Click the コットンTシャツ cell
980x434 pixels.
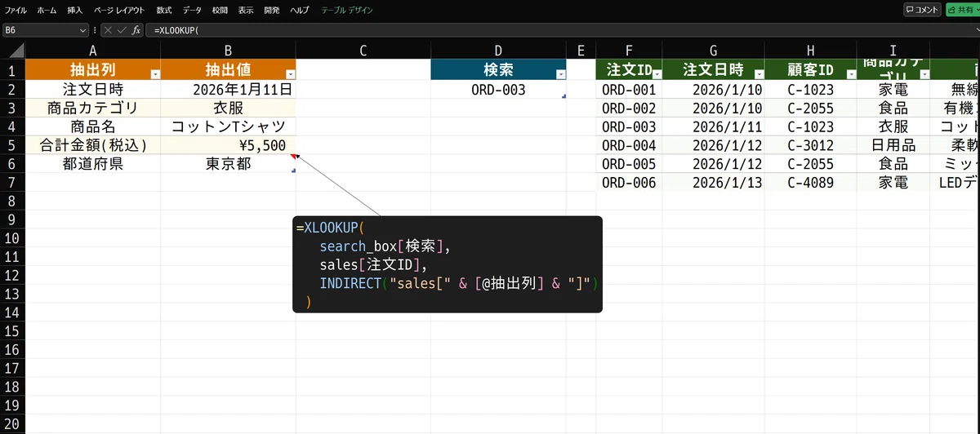(228, 126)
